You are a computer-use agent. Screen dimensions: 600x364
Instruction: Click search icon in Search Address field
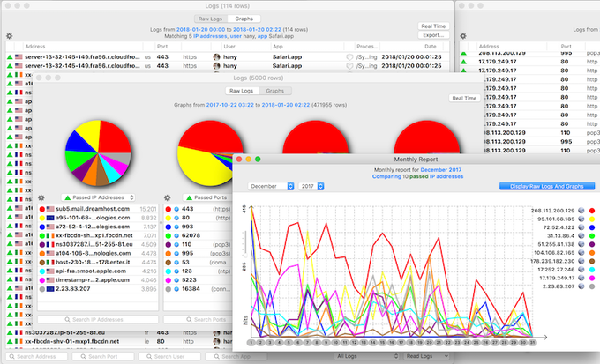click(11, 356)
